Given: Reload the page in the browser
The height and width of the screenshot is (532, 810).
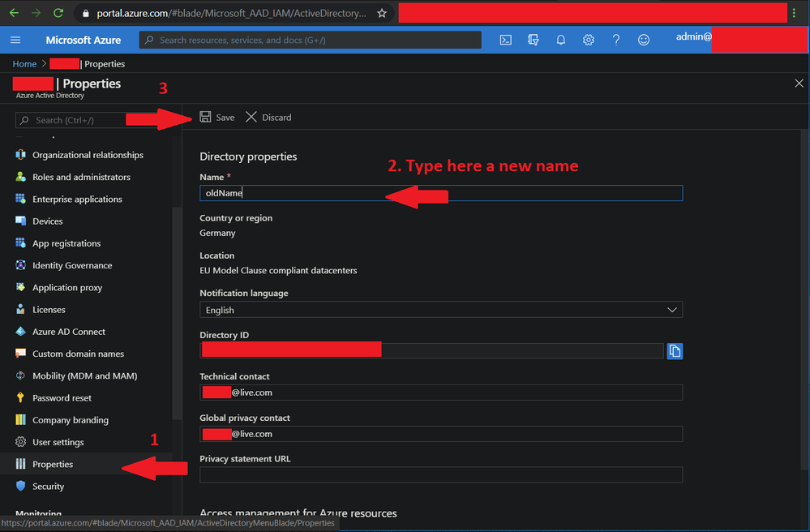Looking at the screenshot, I should 58,13.
